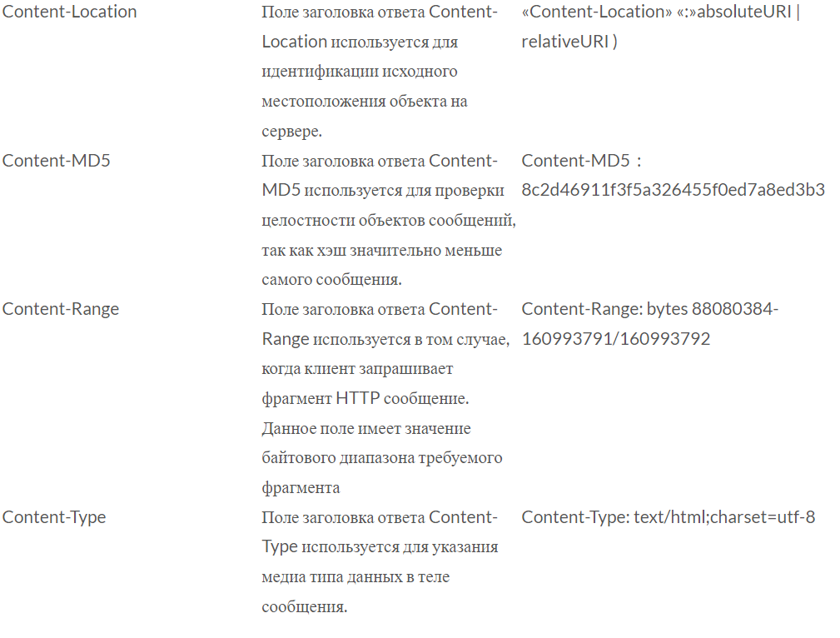
Task: Click the phrase 'целостности объектов сообщений'
Action: (x=387, y=221)
